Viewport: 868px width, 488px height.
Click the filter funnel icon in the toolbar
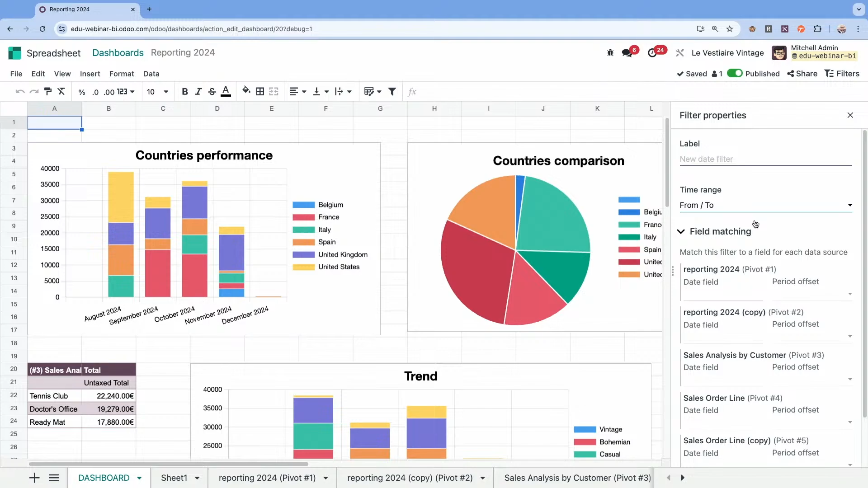(392, 91)
